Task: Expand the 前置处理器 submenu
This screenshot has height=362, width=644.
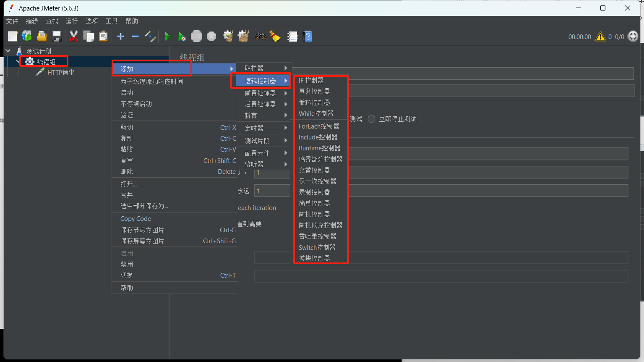Action: [x=263, y=93]
